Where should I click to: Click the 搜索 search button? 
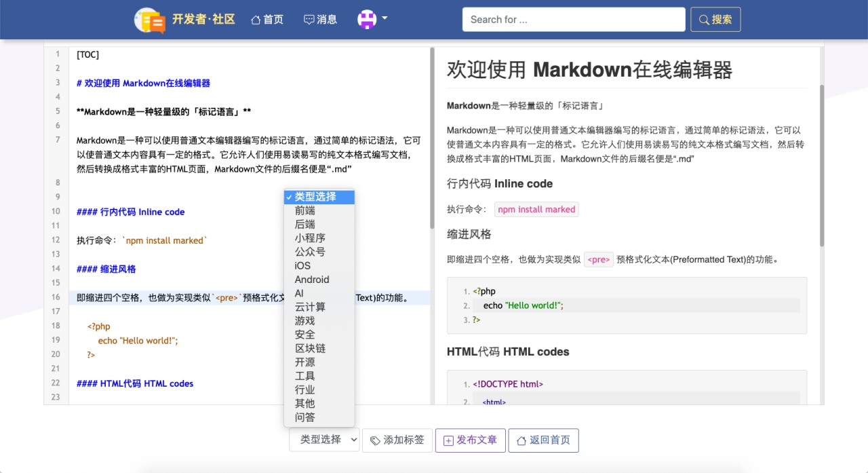(x=715, y=20)
